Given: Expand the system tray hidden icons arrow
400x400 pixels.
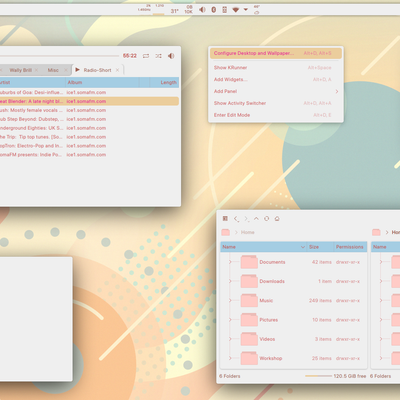Looking at the screenshot, I should tap(246, 10).
